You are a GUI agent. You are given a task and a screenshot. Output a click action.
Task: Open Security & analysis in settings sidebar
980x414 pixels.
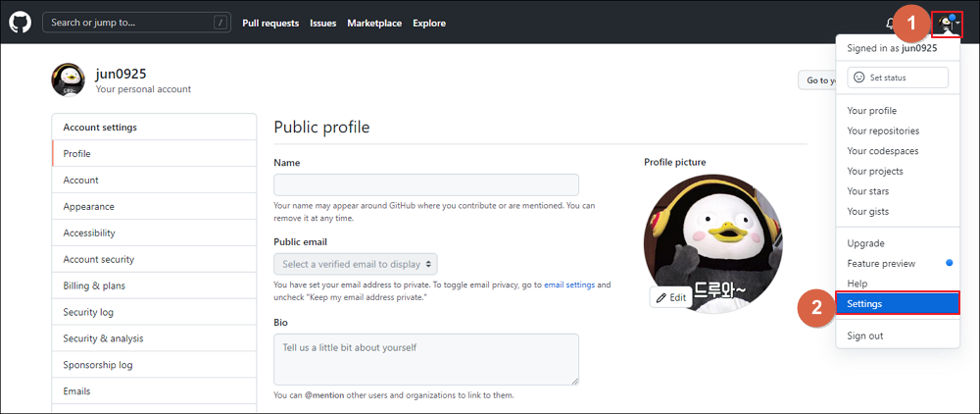(x=154, y=338)
